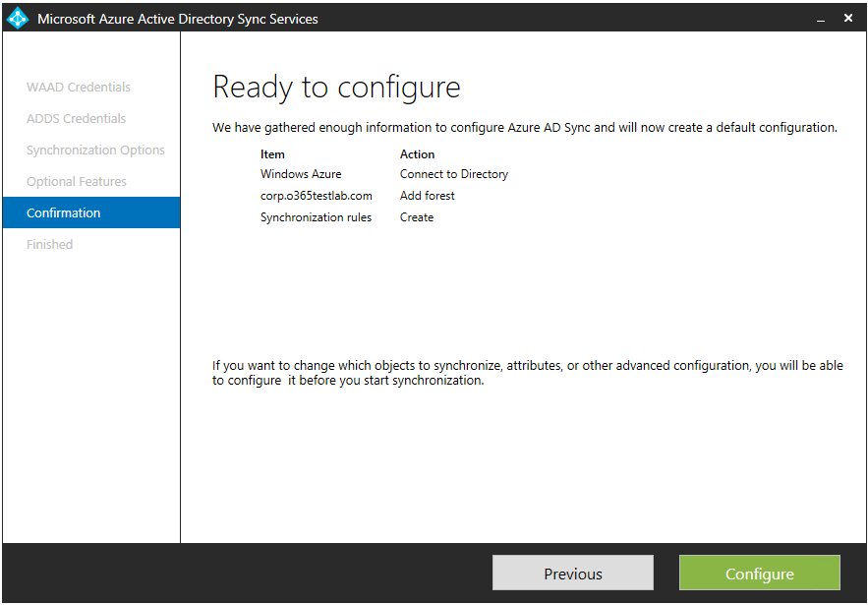This screenshot has height=605, width=868.
Task: Click the 'Ready to configure' heading
Action: click(336, 87)
